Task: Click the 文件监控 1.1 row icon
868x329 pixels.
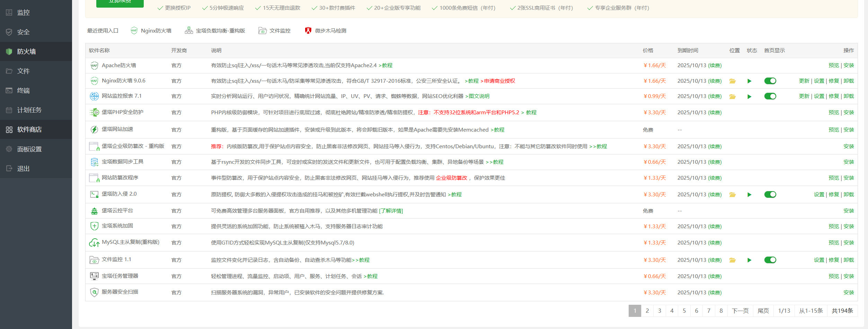Action: (x=94, y=260)
